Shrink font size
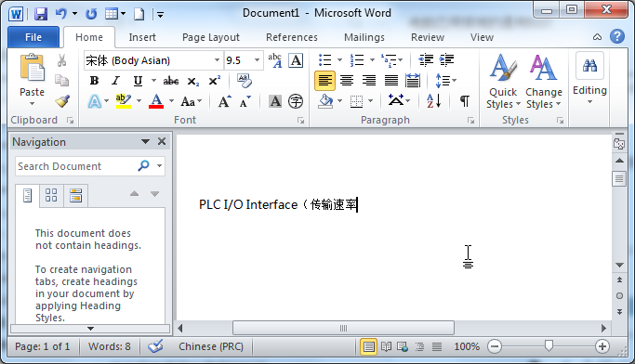Screen dimensions: 635x364 click(x=245, y=101)
